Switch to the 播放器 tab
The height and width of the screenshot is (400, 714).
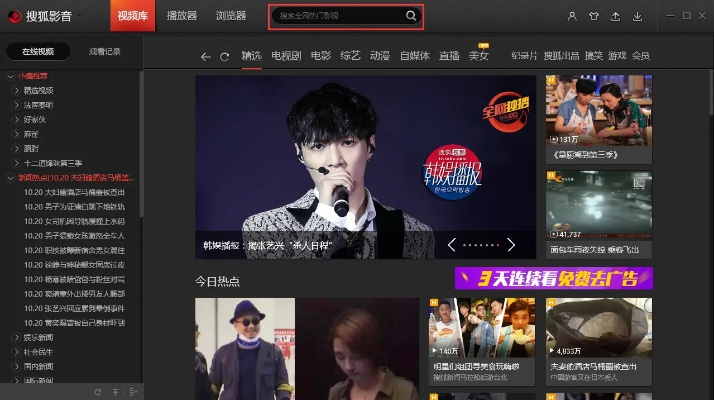[181, 16]
